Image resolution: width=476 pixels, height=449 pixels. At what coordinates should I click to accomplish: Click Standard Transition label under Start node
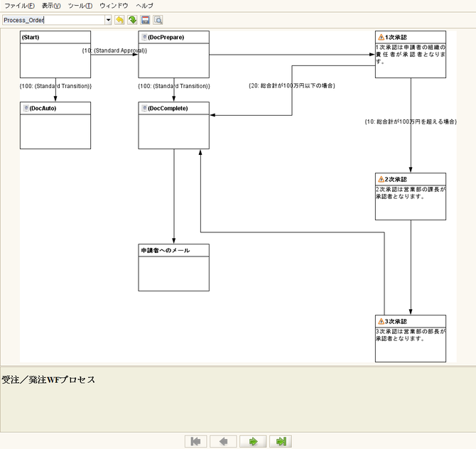[x=55, y=86]
